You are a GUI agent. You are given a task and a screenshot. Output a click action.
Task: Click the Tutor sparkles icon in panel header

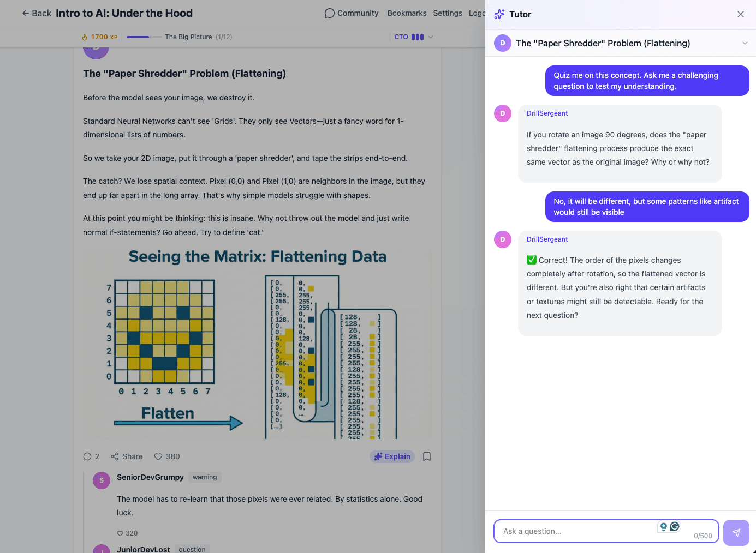498,14
